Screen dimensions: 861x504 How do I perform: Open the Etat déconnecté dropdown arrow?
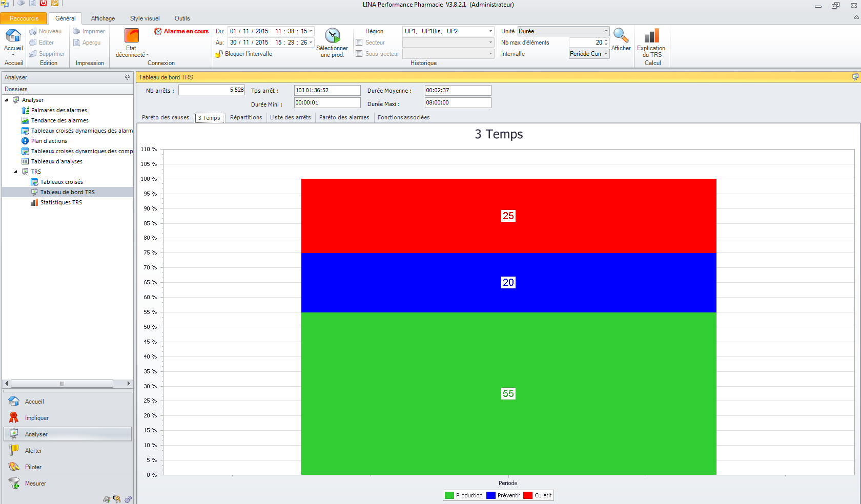(148, 55)
